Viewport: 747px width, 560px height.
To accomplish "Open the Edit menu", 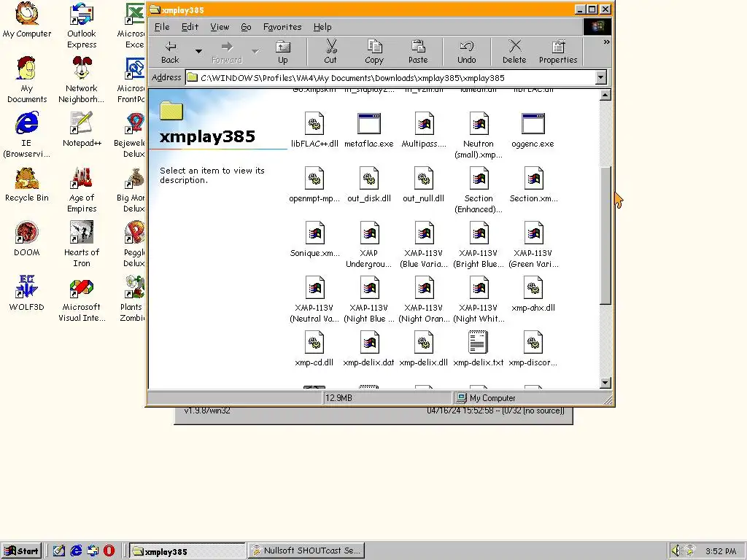I will [x=190, y=27].
